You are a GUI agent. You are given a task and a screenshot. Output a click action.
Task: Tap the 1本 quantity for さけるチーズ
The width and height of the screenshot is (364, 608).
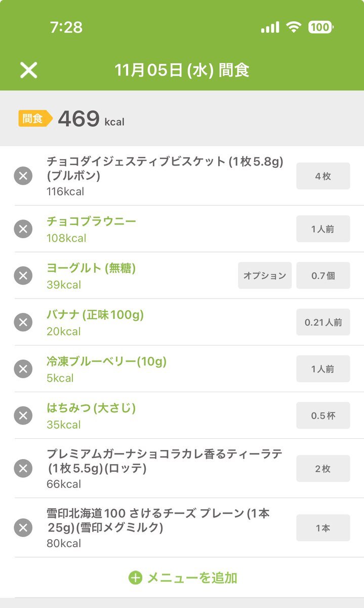click(x=323, y=527)
